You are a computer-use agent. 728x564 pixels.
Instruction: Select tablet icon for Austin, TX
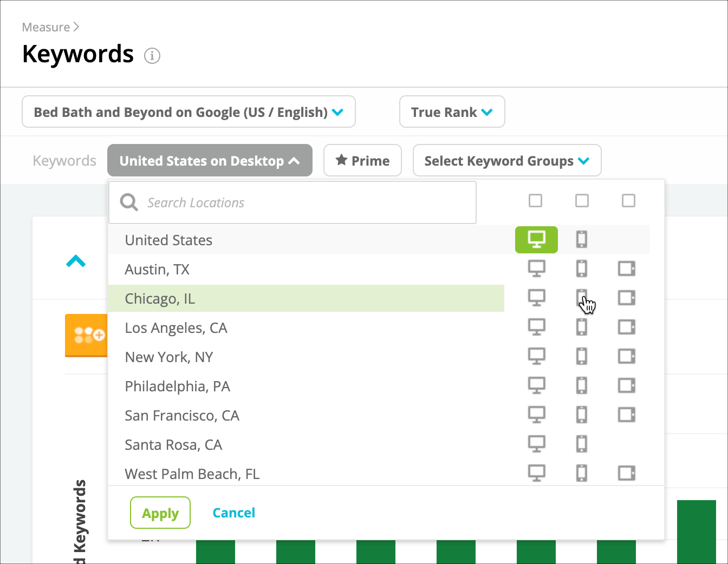point(627,269)
